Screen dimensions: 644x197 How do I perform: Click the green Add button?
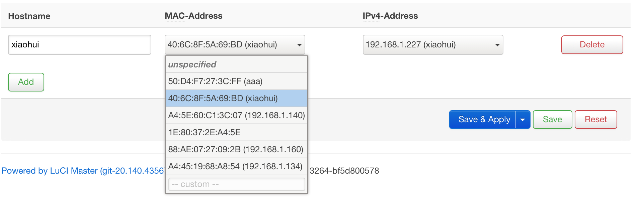tap(26, 82)
